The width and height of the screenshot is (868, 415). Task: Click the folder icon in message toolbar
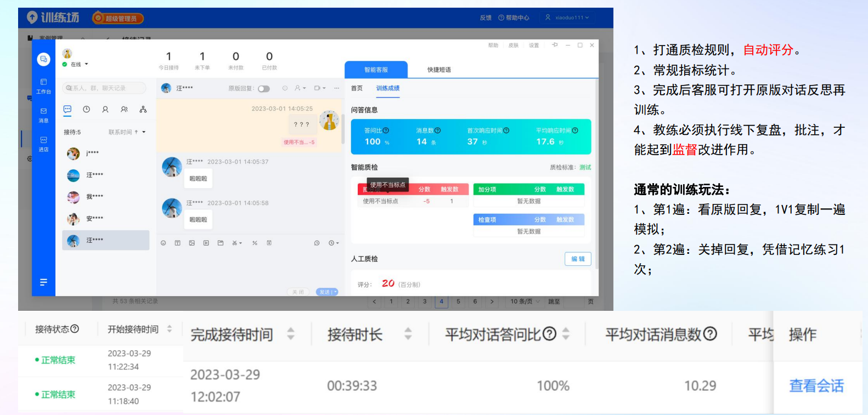point(220,243)
